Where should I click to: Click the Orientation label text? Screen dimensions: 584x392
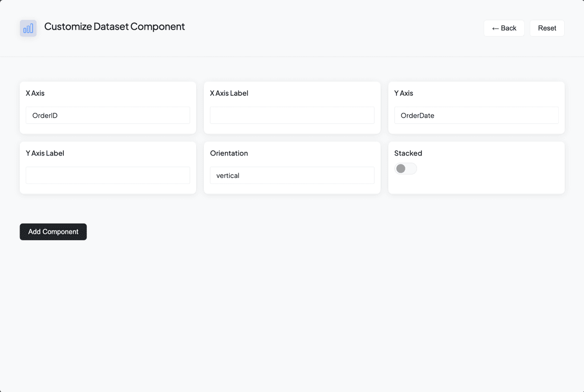click(x=229, y=153)
